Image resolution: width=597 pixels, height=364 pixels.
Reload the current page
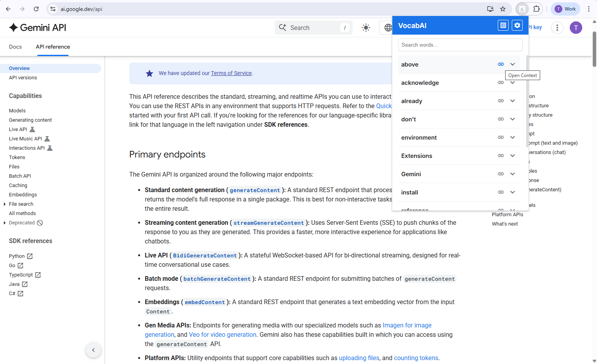[36, 9]
